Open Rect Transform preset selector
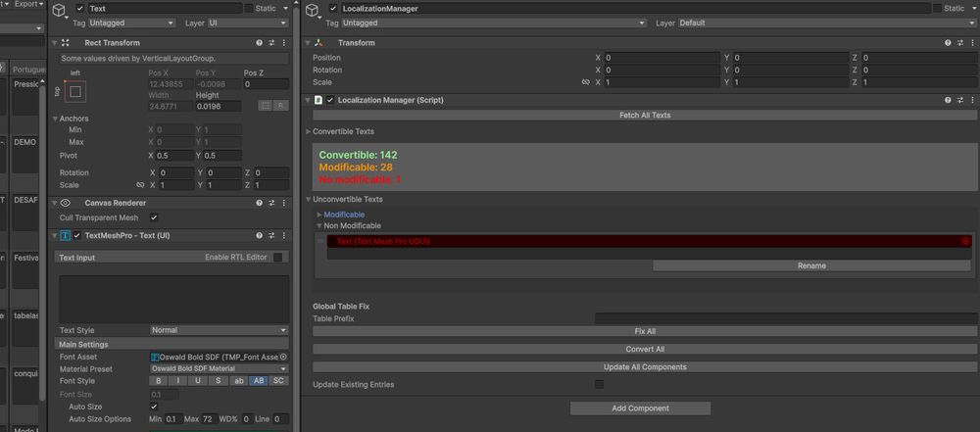The height and width of the screenshot is (432, 980). coord(271,43)
